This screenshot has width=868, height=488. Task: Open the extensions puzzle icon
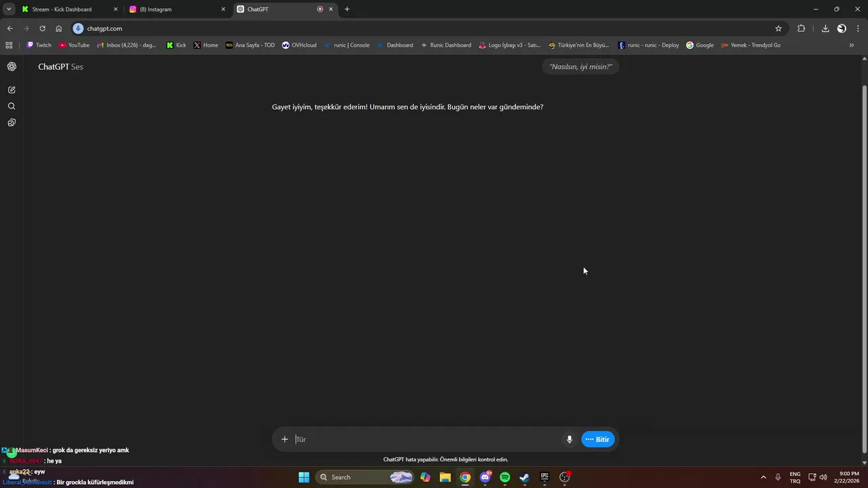click(801, 28)
